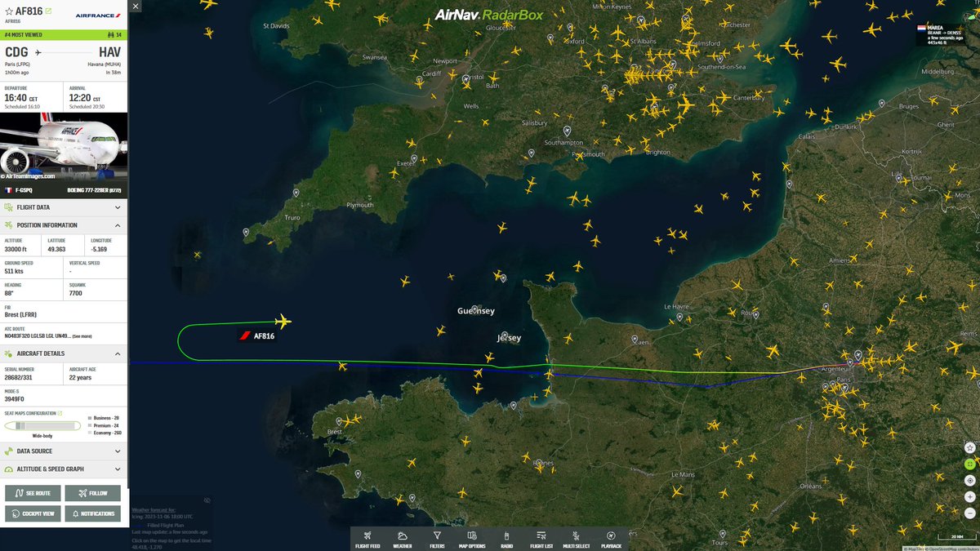980x551 pixels.
Task: Click the green locate map control
Action: pos(969,464)
